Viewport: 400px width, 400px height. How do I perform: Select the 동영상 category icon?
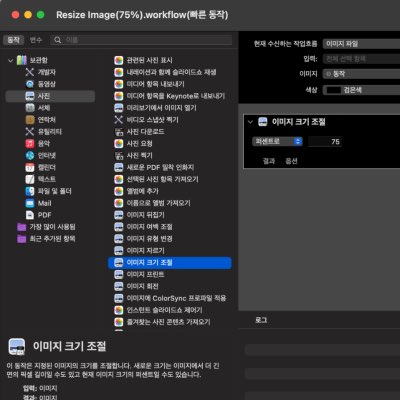(x=30, y=84)
